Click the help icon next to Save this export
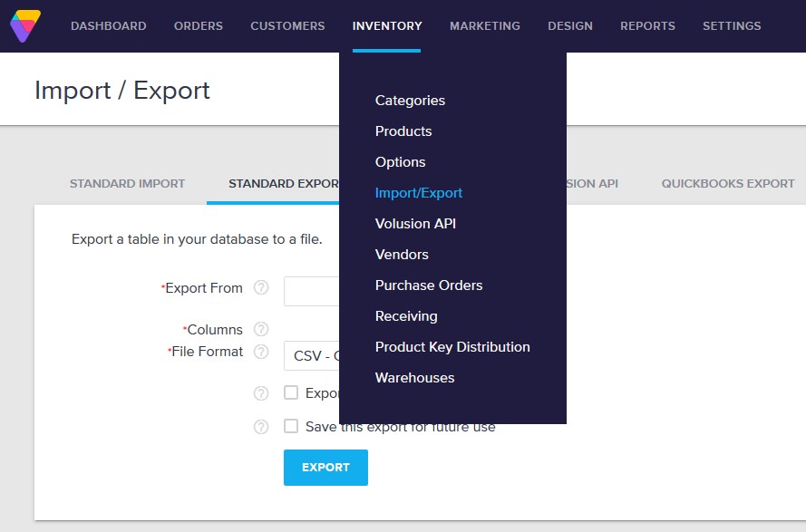The width and height of the screenshot is (806, 532). tap(261, 426)
